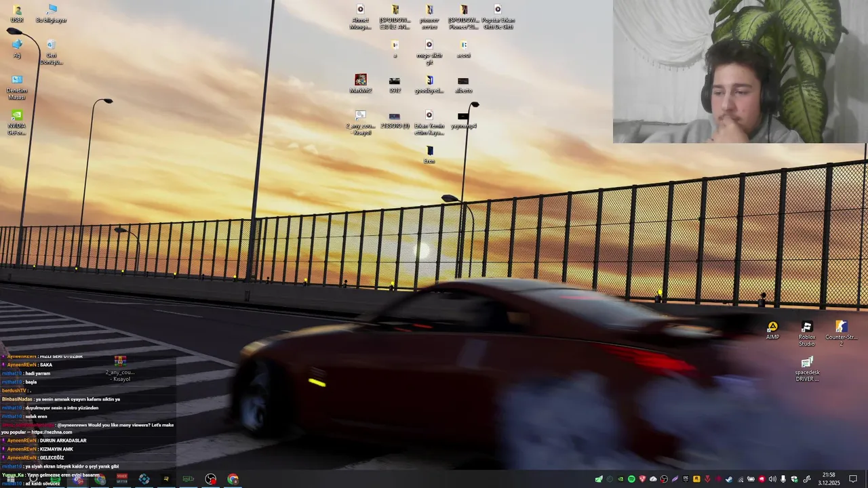
Task: Open Voicemeeter taskbar button
Action: [x=122, y=479]
